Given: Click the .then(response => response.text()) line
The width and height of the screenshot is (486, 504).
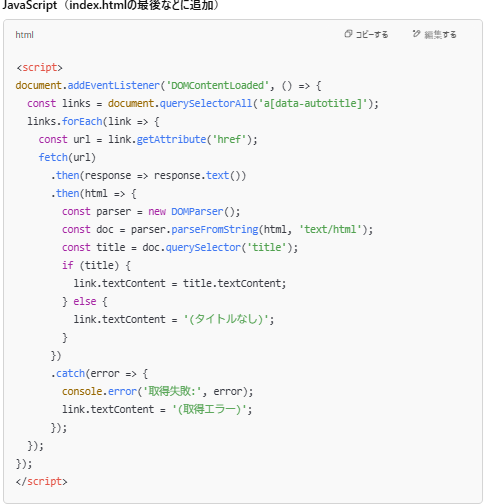Looking at the screenshot, I should coord(148,175).
